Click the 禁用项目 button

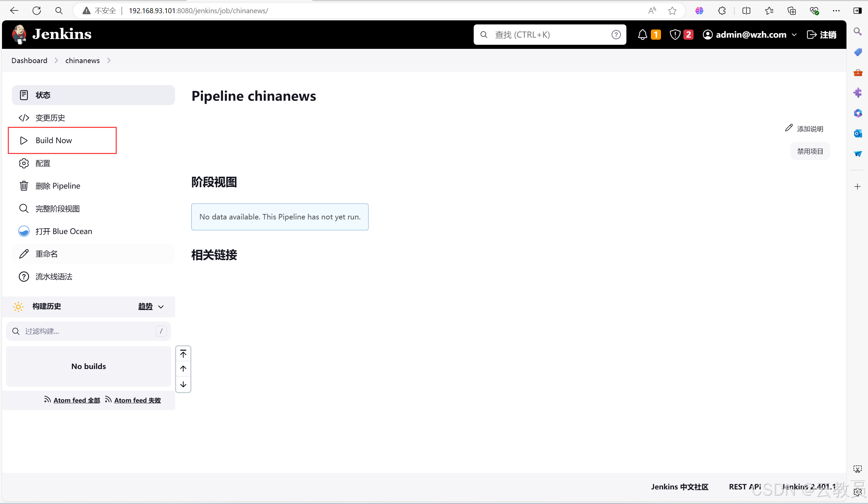click(810, 151)
